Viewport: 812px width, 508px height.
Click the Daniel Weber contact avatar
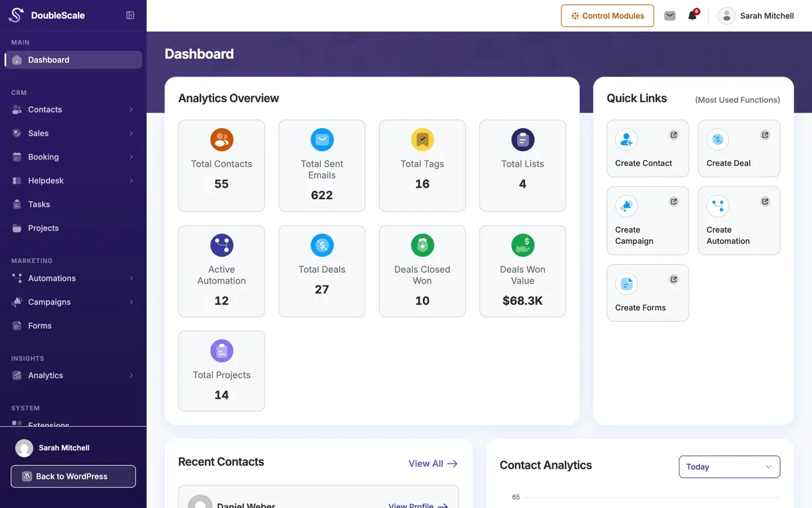click(200, 503)
